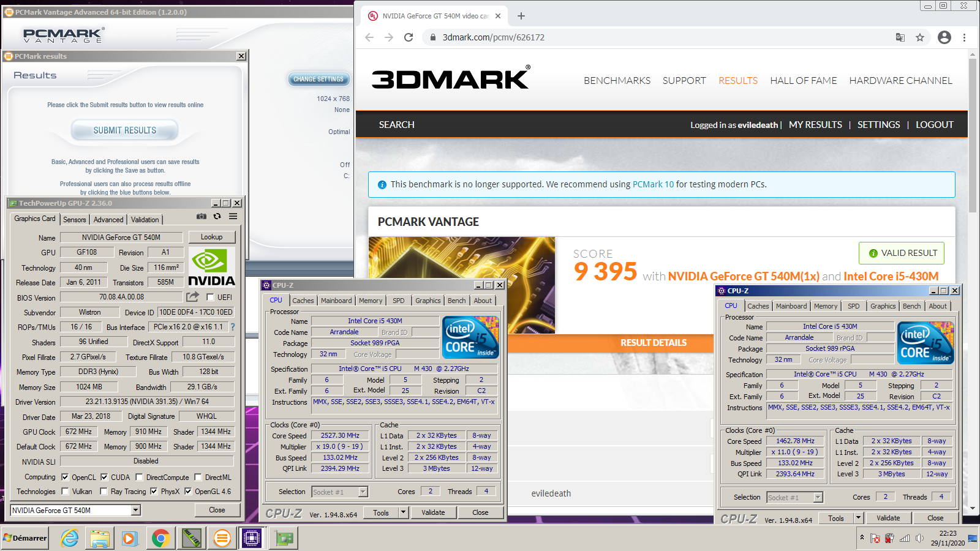This screenshot has height=551, width=980.
Task: Click the Validate button in the left CPU-Z window
Action: pyautogui.click(x=433, y=512)
